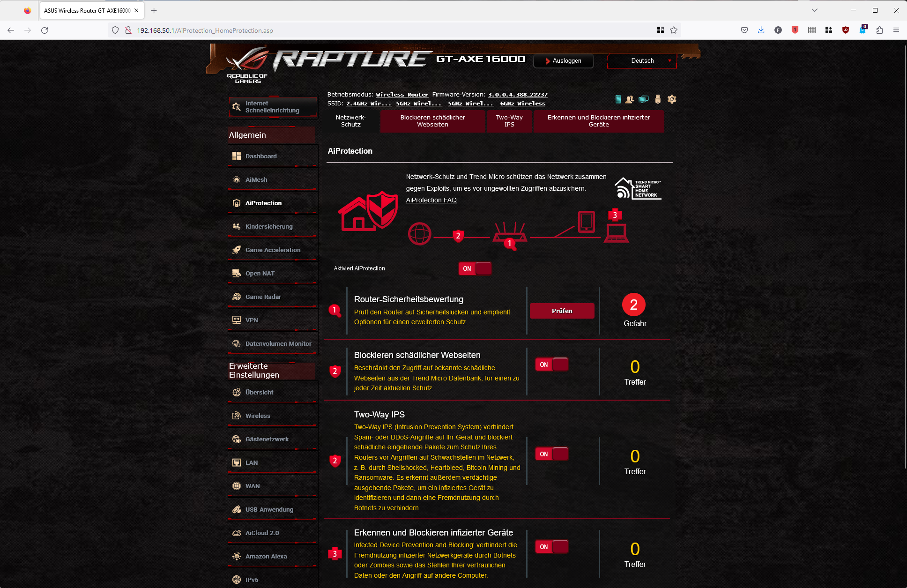The height and width of the screenshot is (588, 907).
Task: Click the settings gear status icon
Action: pos(672,99)
